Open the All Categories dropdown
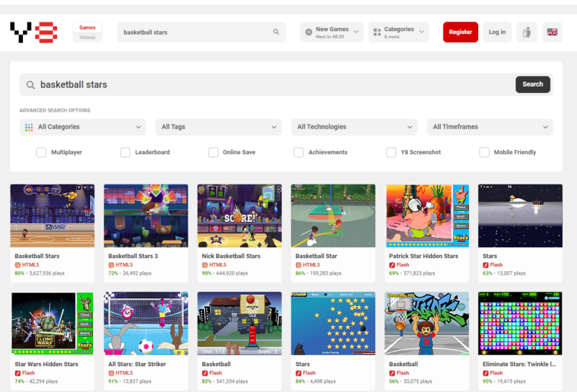The width and height of the screenshot is (577, 392). (x=83, y=127)
